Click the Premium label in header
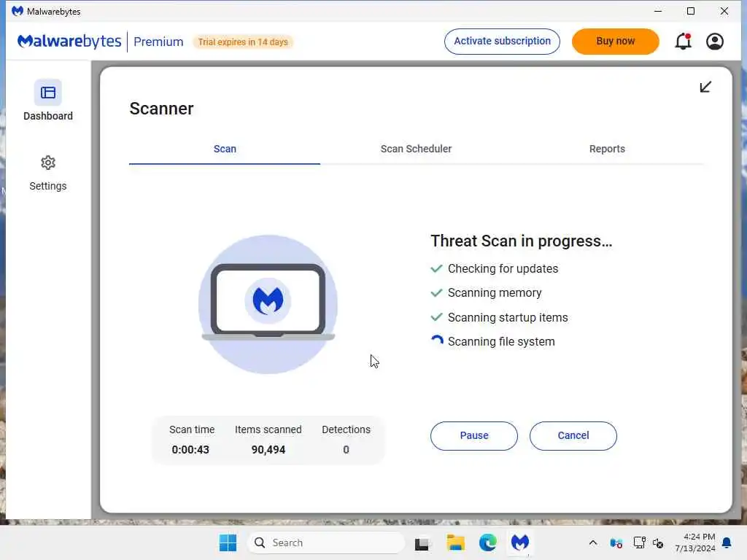747x560 pixels. pos(158,42)
